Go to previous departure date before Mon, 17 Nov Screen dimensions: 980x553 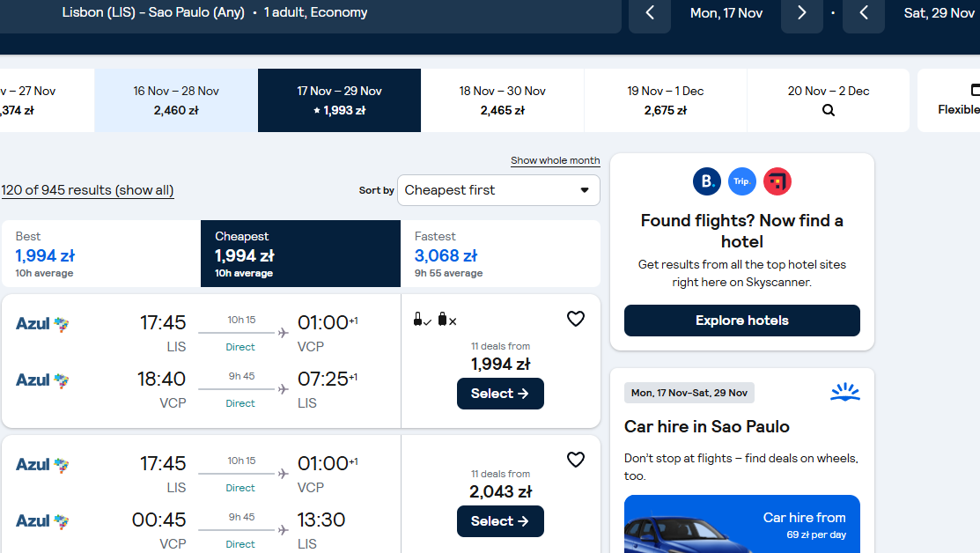(650, 12)
